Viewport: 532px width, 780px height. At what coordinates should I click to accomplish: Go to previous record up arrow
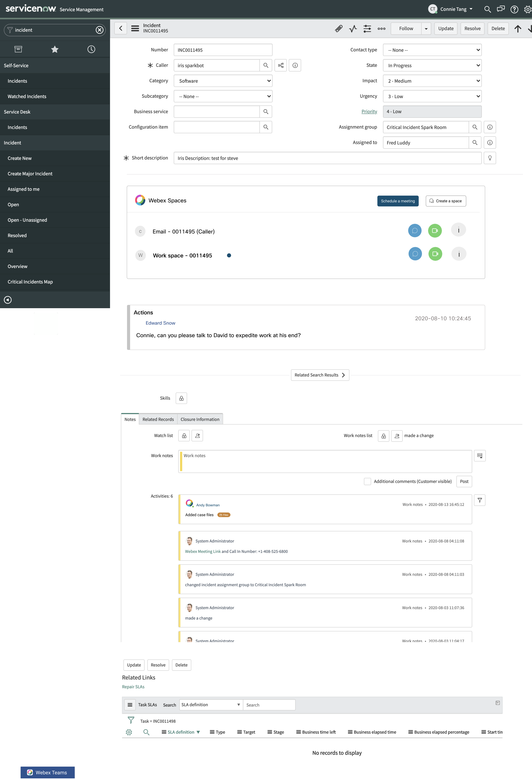(518, 29)
